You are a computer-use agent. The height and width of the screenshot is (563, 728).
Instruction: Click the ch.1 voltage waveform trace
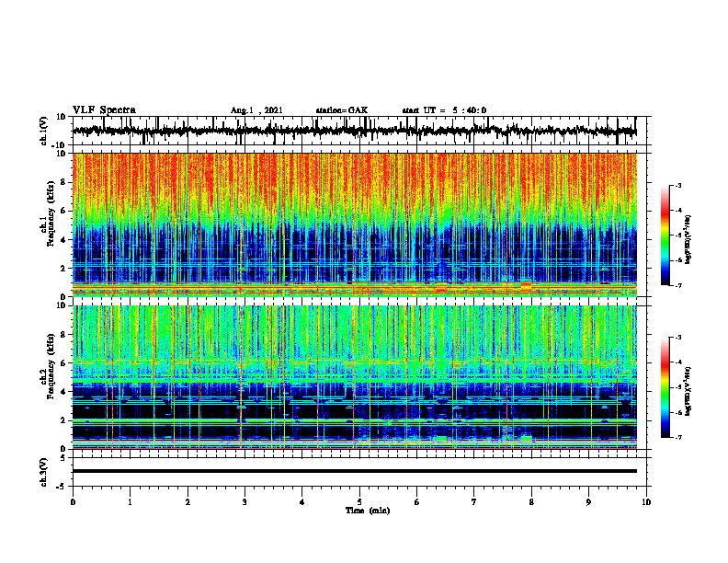click(x=354, y=131)
